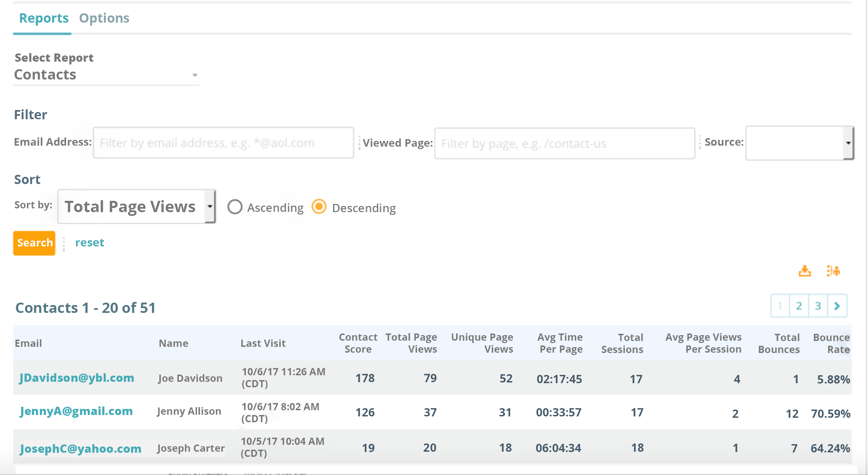Select the Ascending radio button
The height and width of the screenshot is (475, 868).
pos(235,207)
